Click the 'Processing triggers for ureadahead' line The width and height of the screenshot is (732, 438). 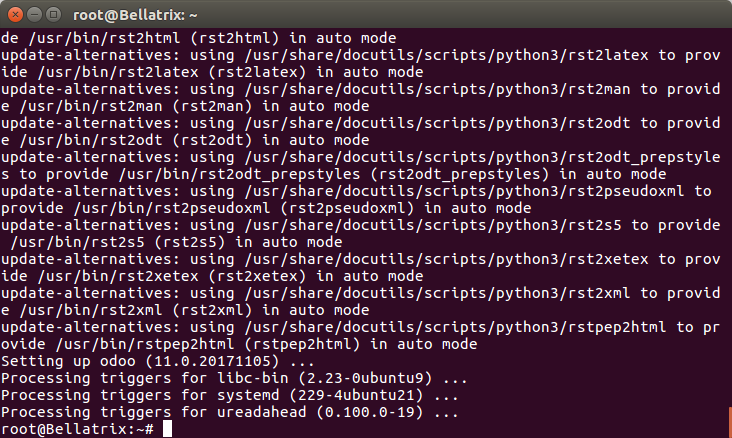(x=230, y=412)
